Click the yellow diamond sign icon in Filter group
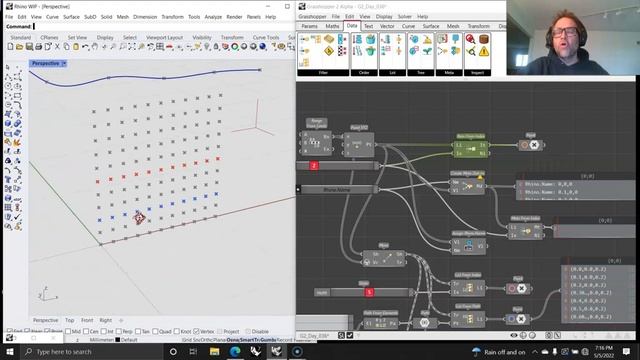The image size is (640, 360). pos(329,51)
